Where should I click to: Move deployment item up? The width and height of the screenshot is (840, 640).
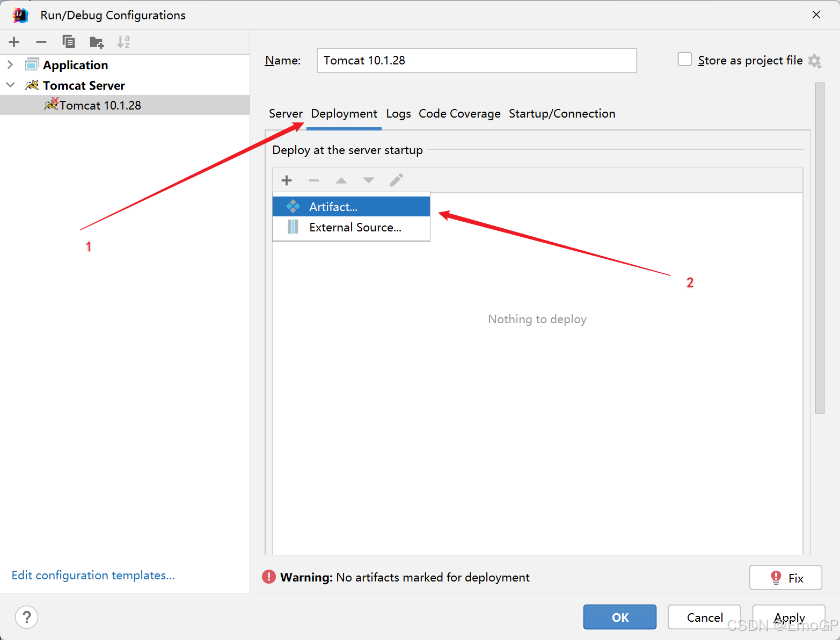click(x=341, y=180)
